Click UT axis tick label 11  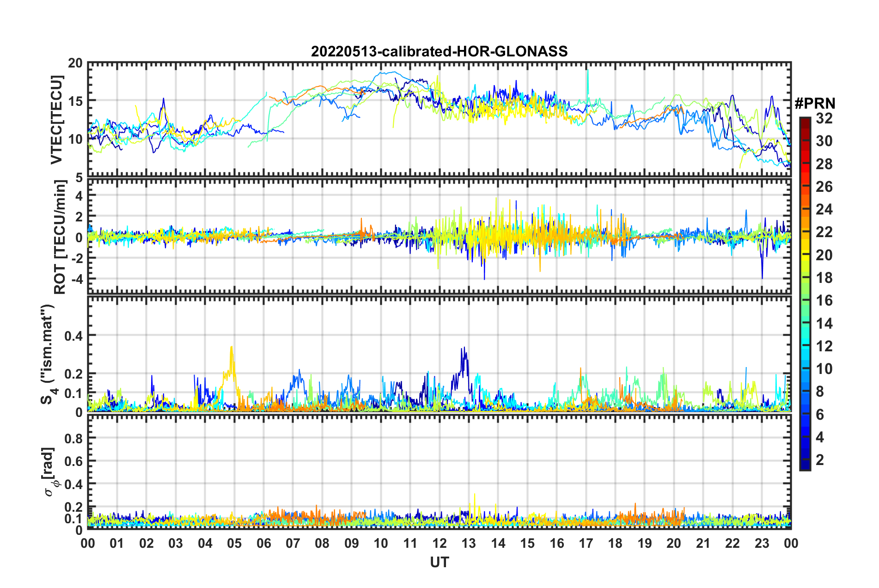(x=410, y=543)
